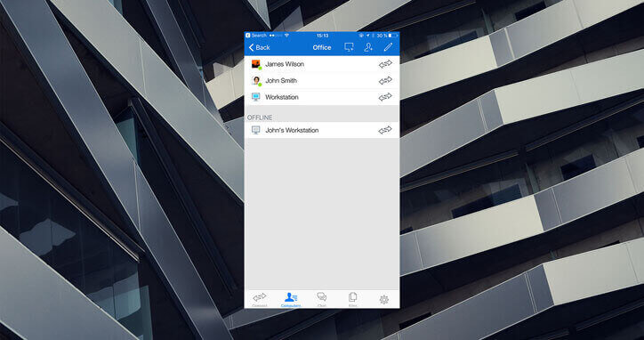Click John Smith's avatar picture
The image size is (644, 340).
click(256, 81)
